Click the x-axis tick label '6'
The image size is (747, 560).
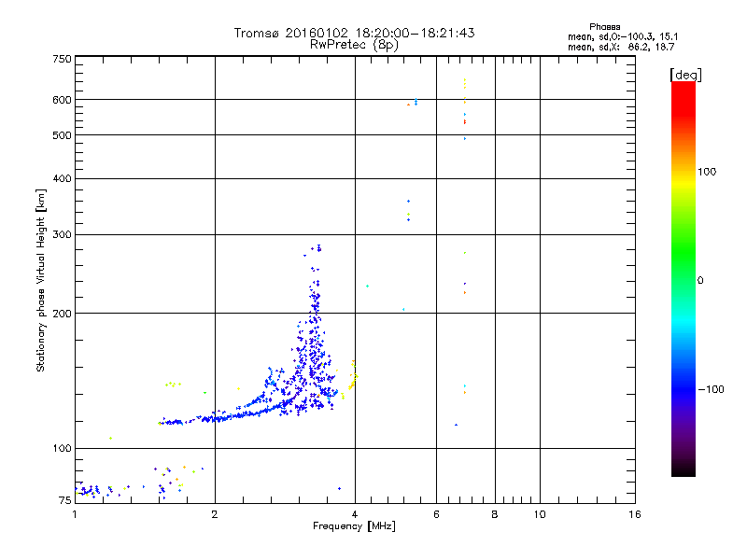pyautogui.click(x=436, y=514)
